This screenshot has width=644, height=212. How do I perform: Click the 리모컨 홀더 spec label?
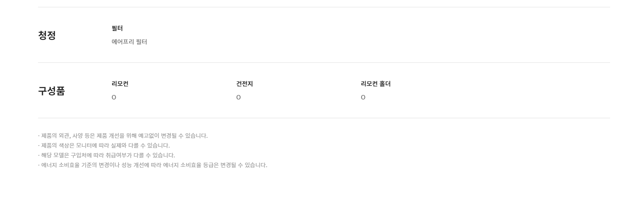[376, 84]
